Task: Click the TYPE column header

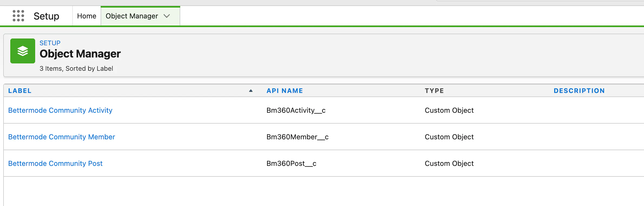Action: 434,91
